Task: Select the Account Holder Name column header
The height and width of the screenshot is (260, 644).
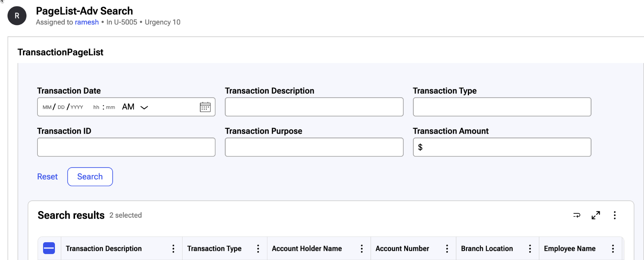Action: 307,249
